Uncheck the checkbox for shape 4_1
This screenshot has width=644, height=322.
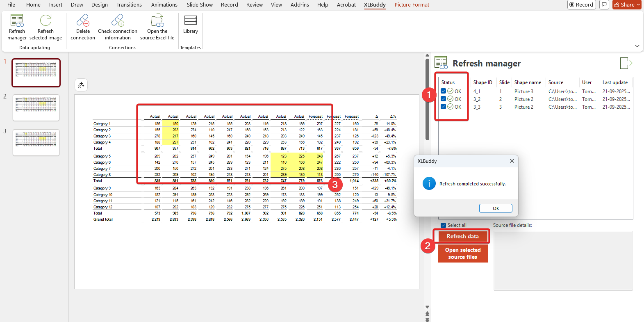click(x=443, y=91)
